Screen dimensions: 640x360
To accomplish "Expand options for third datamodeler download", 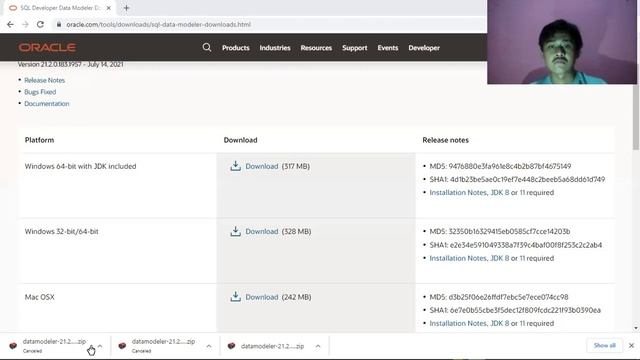I will (318, 346).
